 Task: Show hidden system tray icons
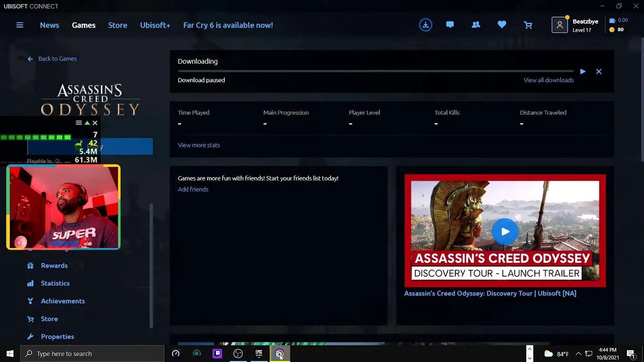(578, 354)
